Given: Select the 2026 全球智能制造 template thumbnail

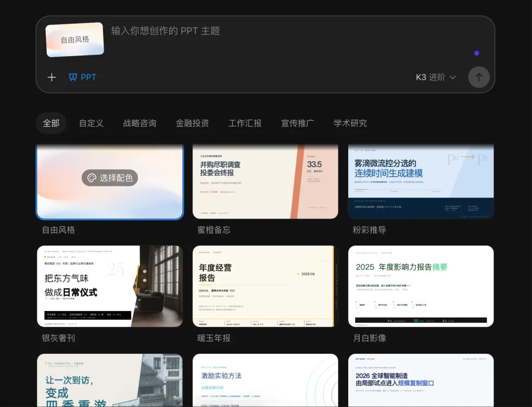Looking at the screenshot, I should point(421,380).
